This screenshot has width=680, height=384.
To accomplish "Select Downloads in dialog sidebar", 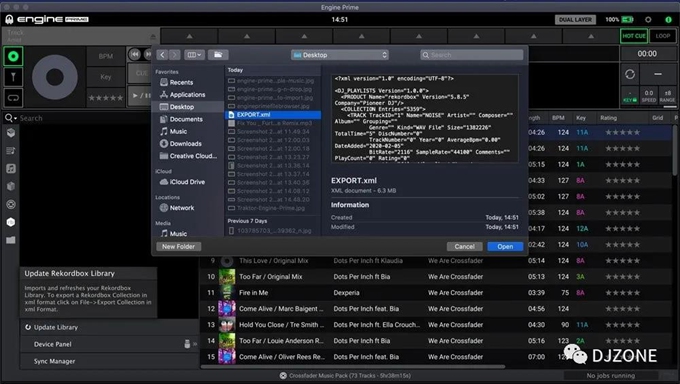I will [186, 144].
